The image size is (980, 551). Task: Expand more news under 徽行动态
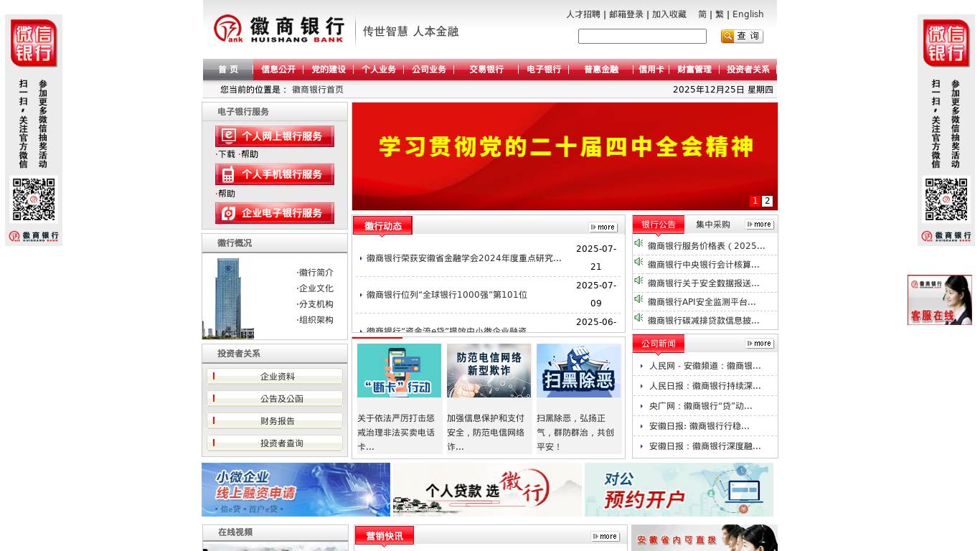604,227
